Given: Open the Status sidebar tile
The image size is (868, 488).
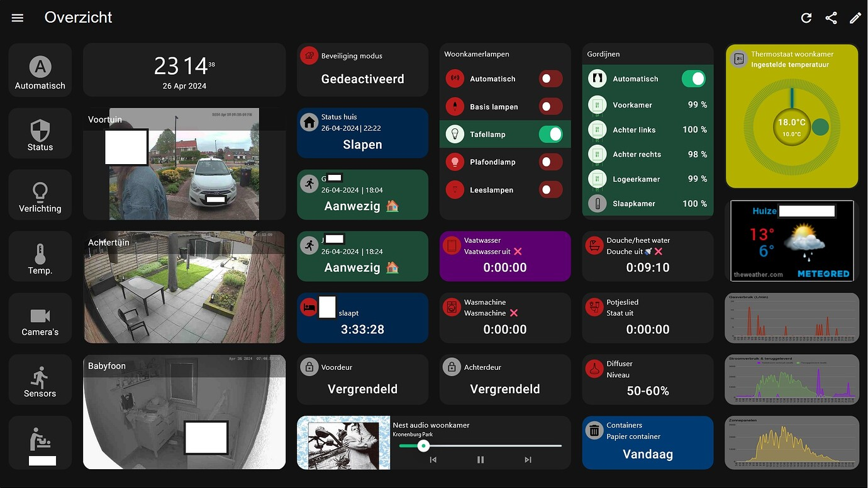Looking at the screenshot, I should tap(40, 133).
